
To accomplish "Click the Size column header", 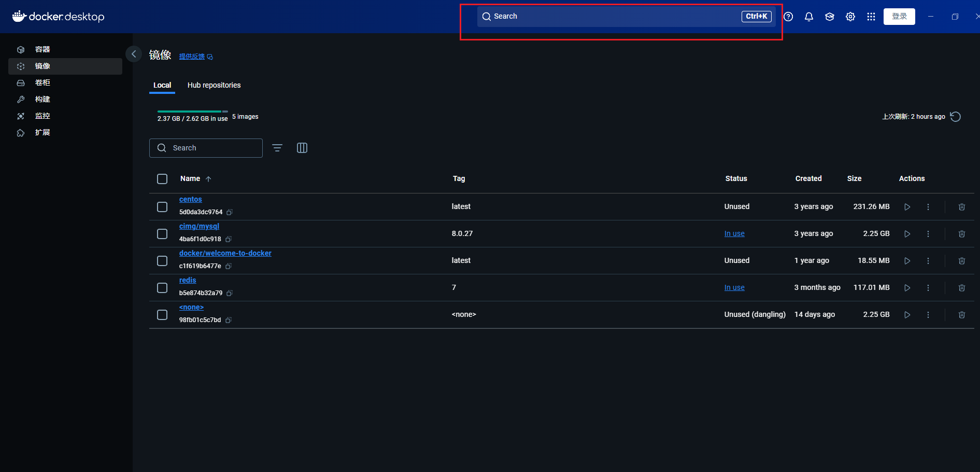I will [x=854, y=178].
